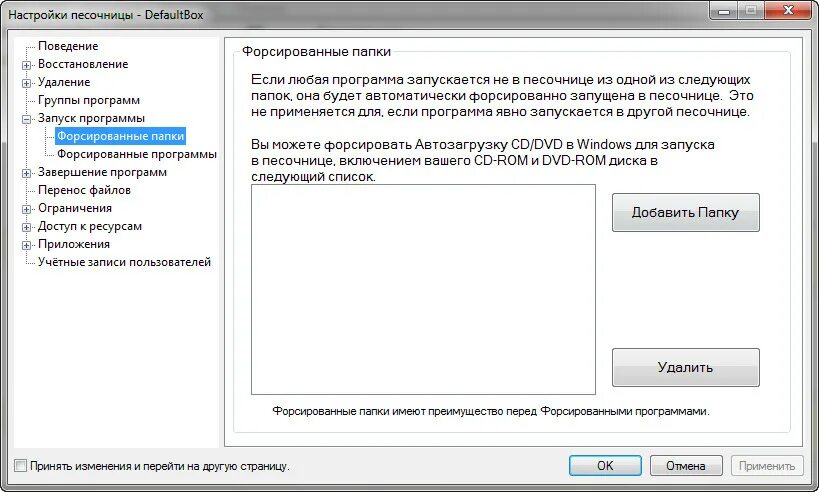Open the Группы программ settings page
The image size is (819, 492).
pos(89,100)
